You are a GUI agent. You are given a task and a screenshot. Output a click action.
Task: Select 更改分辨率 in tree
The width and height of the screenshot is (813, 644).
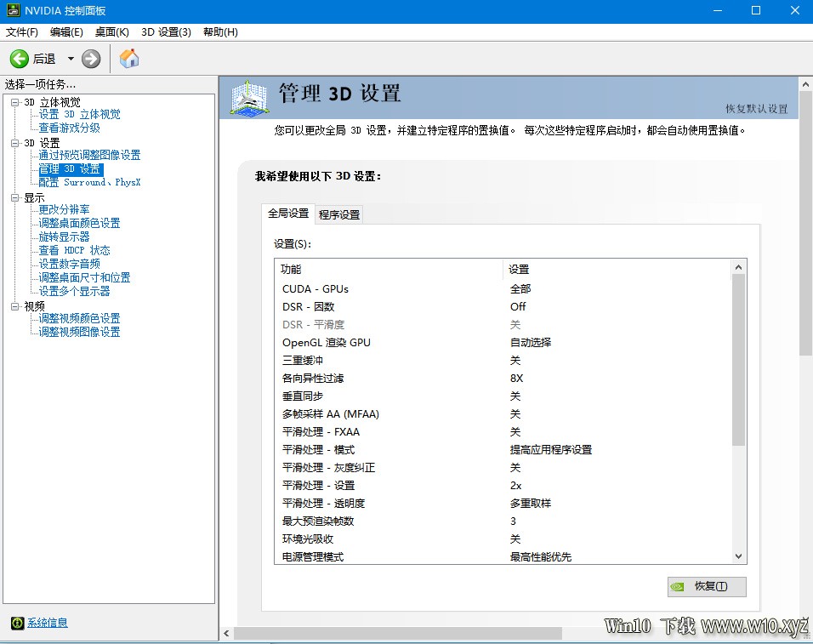tap(64, 209)
